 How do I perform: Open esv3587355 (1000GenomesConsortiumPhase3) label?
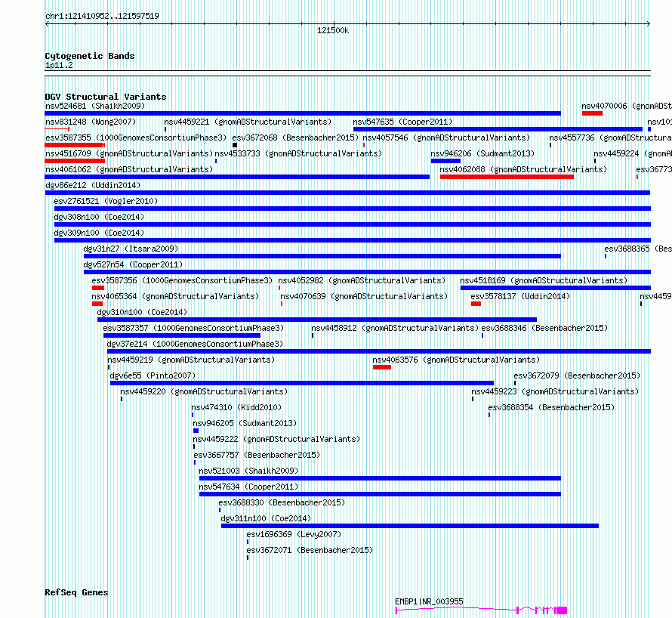136,138
